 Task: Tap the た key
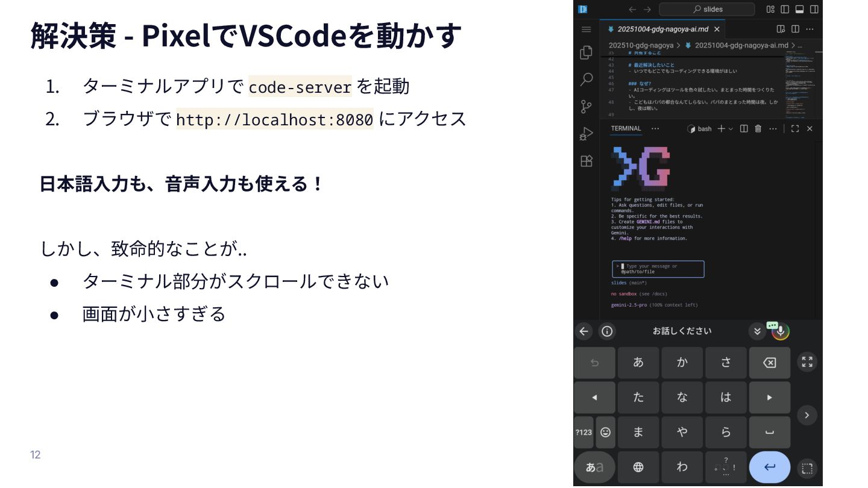point(638,398)
